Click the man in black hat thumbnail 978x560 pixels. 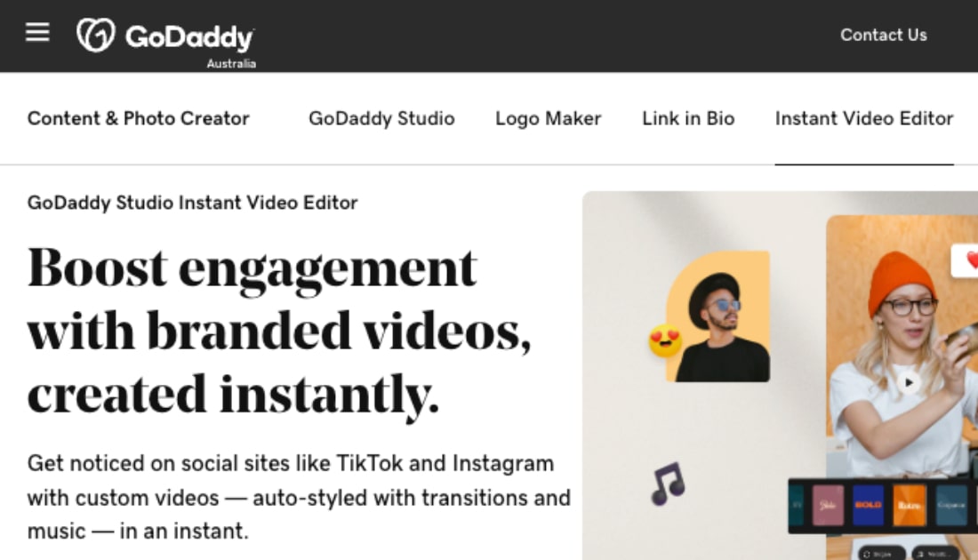click(717, 316)
